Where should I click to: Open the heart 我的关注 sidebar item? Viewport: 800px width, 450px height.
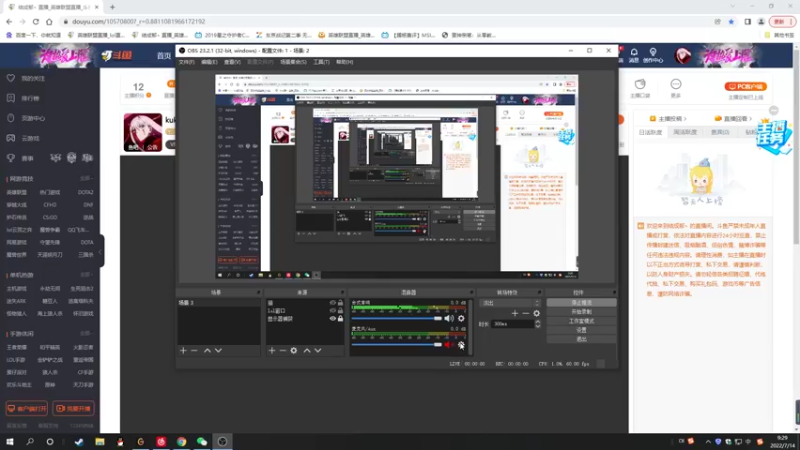26,79
